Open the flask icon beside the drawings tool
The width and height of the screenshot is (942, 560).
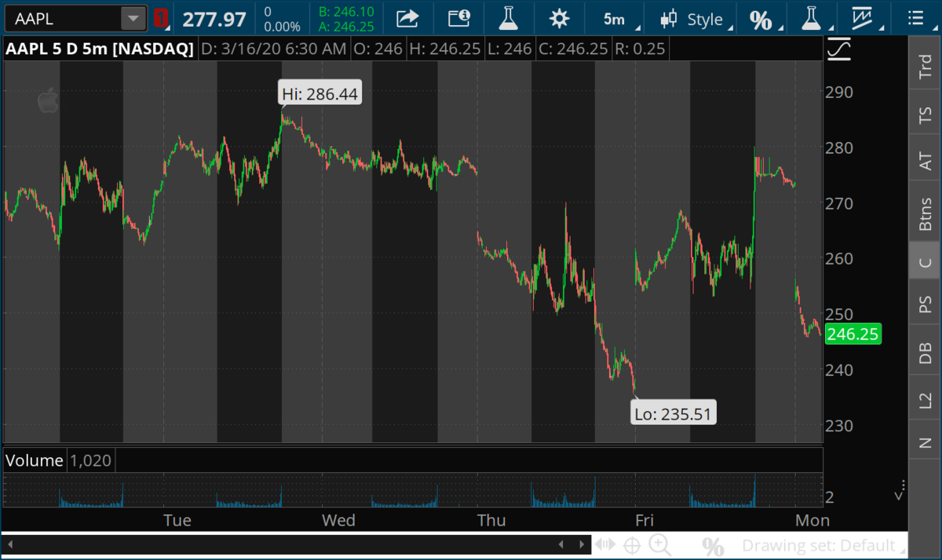pyautogui.click(x=812, y=19)
